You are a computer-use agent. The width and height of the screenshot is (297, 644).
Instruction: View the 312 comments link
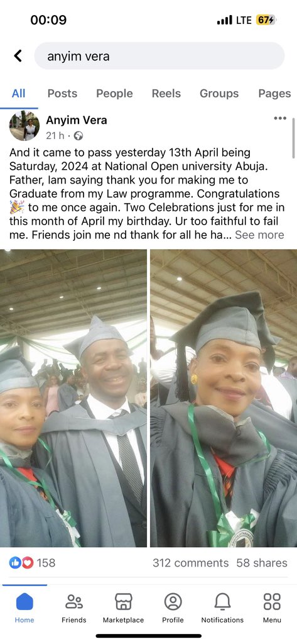191,563
